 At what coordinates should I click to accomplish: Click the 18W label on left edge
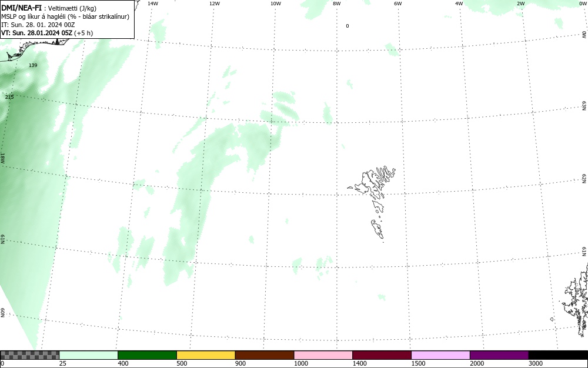tap(2, 158)
